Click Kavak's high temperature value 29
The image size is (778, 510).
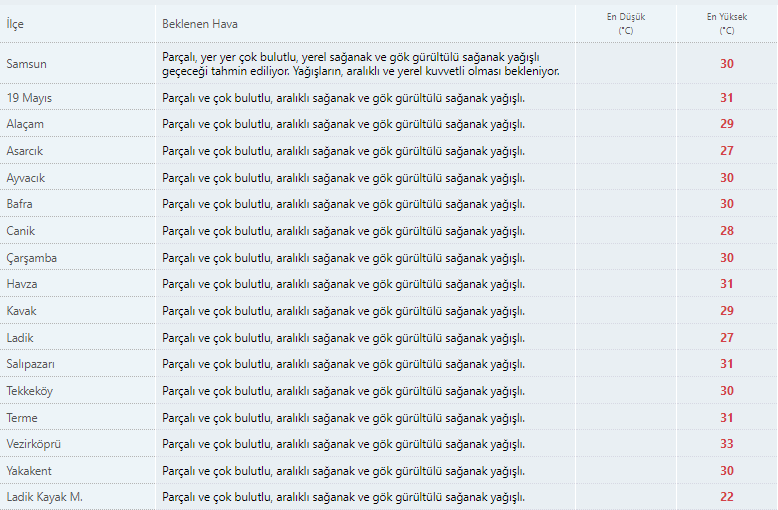click(727, 311)
